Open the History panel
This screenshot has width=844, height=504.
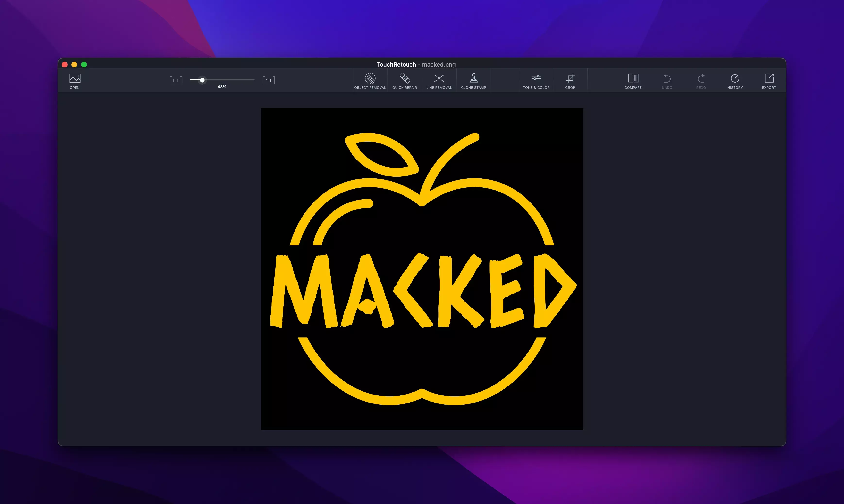735,79
